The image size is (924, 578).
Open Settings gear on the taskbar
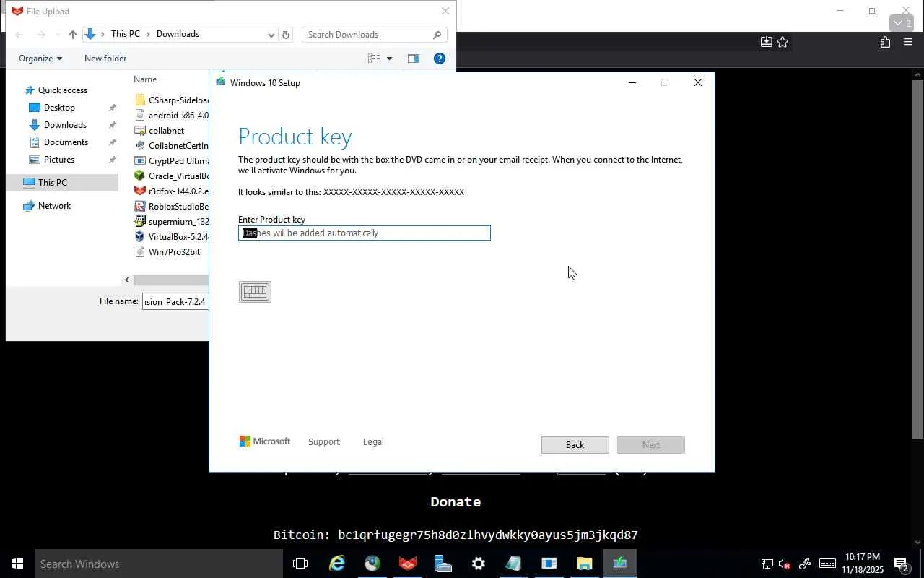[x=478, y=564]
